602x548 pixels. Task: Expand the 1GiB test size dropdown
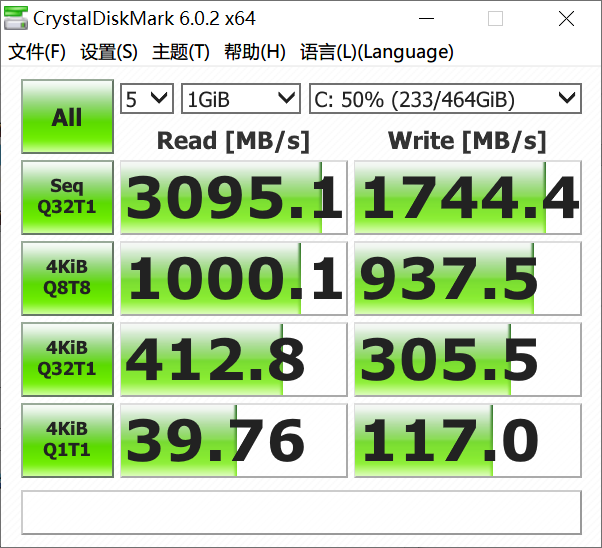(241, 98)
